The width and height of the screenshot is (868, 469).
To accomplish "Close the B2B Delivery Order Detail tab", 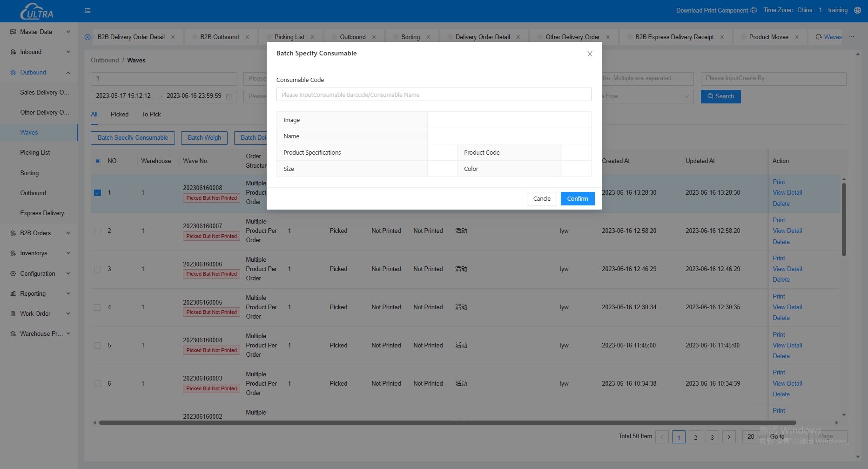I will (x=173, y=37).
